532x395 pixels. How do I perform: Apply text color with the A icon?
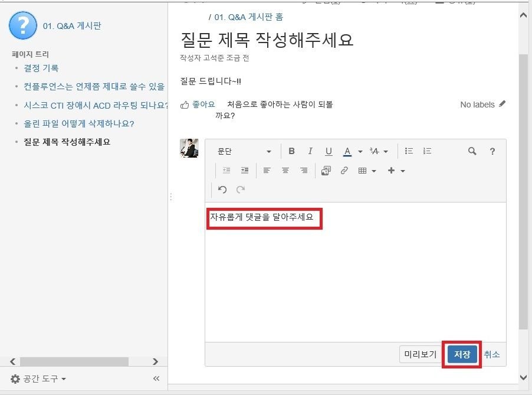coord(347,151)
